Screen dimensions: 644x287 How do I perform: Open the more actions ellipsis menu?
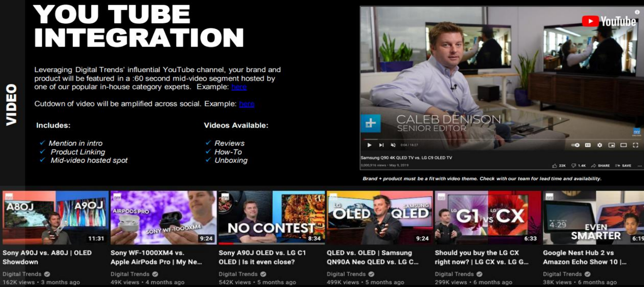coord(639,166)
